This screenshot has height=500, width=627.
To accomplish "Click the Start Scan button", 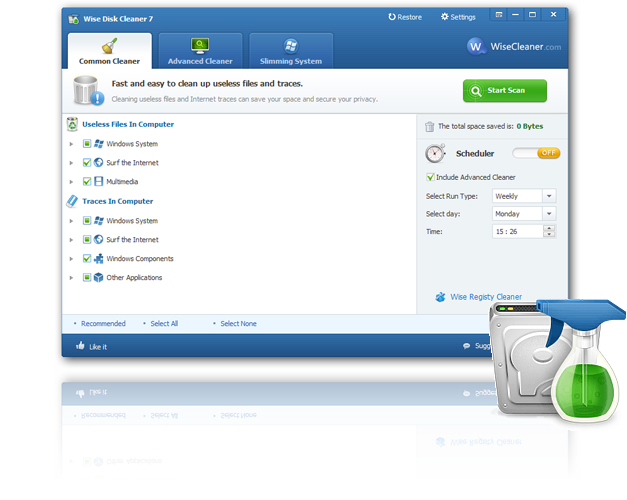I will click(505, 91).
